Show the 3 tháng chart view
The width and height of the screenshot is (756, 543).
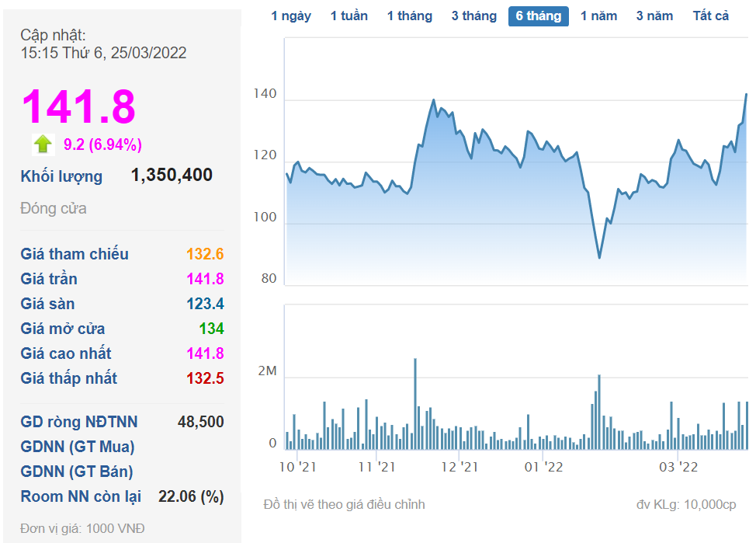click(473, 16)
